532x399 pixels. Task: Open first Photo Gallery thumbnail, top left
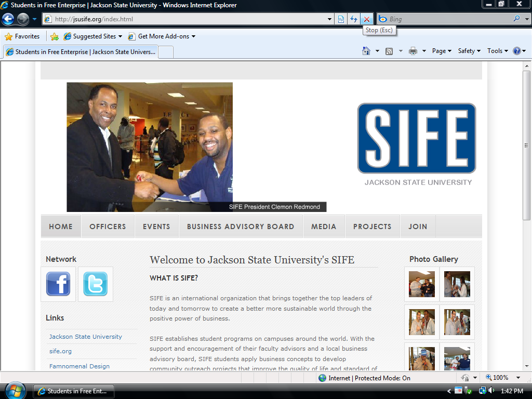(x=422, y=284)
